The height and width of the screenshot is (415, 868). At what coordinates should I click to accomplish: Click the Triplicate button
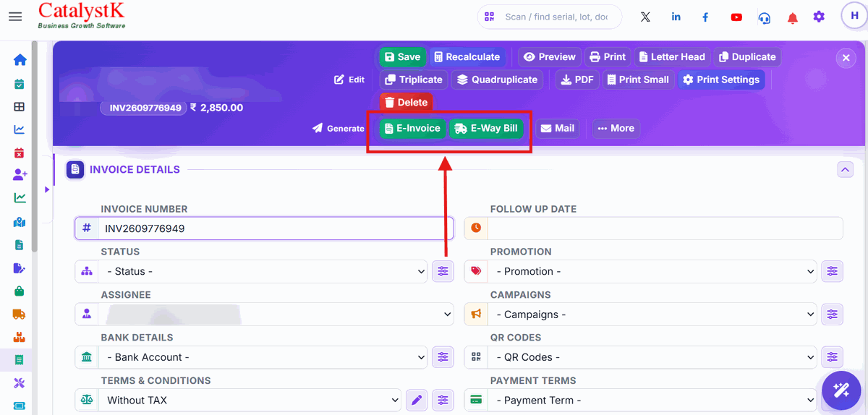tap(414, 80)
